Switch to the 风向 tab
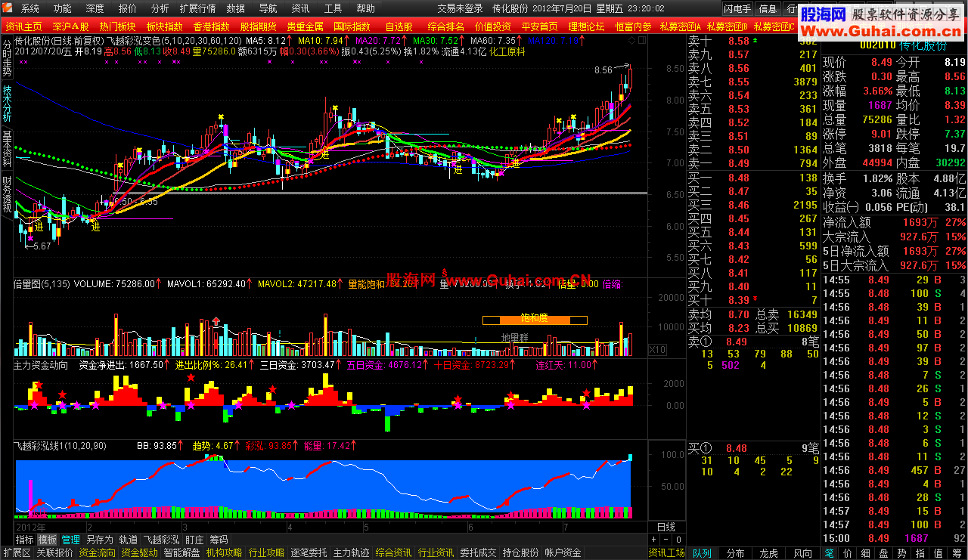This screenshot has width=968, height=560. pos(803,553)
